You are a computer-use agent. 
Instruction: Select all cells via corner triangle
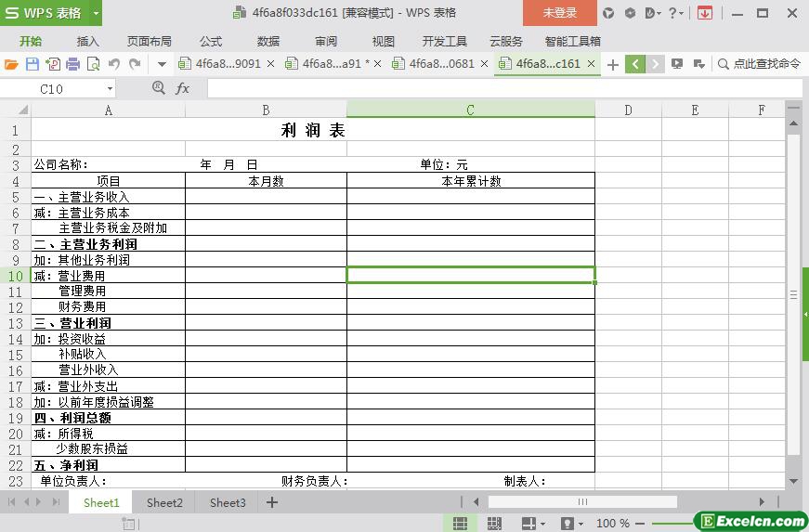(x=23, y=110)
